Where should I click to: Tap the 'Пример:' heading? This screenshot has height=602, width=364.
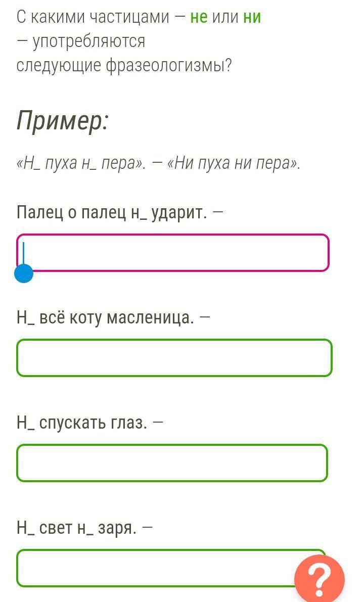[63, 121]
